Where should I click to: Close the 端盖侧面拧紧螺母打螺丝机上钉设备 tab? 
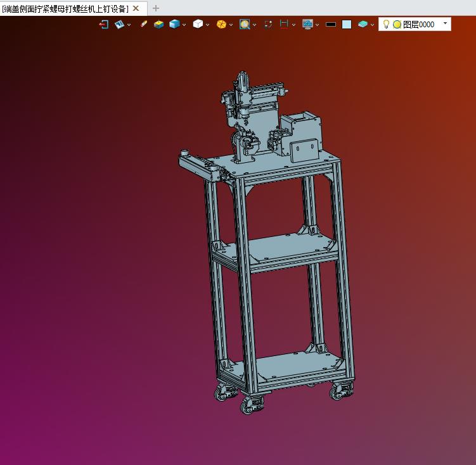pyautogui.click(x=136, y=8)
